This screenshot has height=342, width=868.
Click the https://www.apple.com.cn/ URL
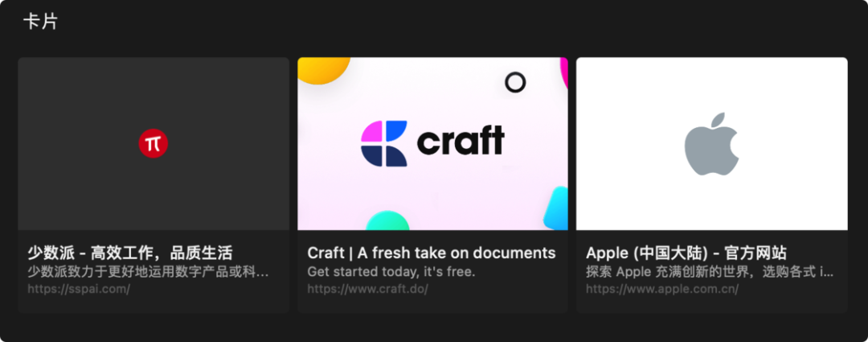662,289
